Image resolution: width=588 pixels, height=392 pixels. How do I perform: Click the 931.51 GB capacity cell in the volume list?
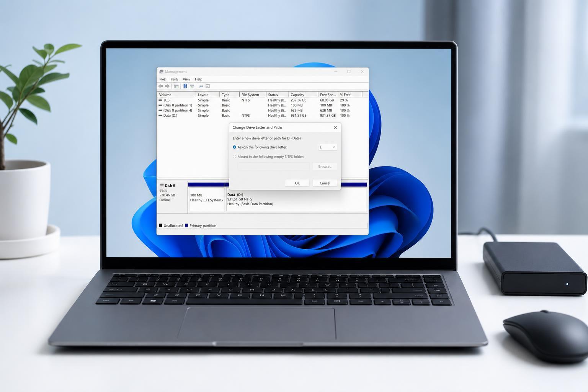(299, 116)
